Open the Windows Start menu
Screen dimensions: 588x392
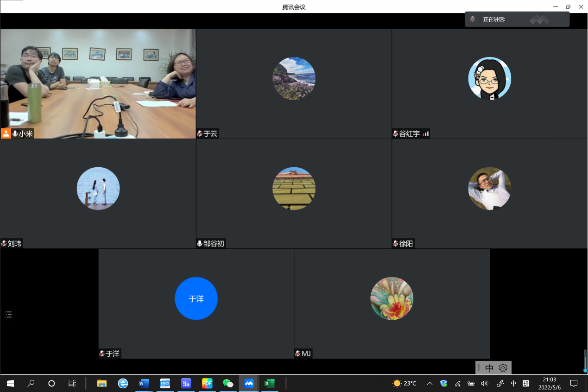pyautogui.click(x=10, y=383)
